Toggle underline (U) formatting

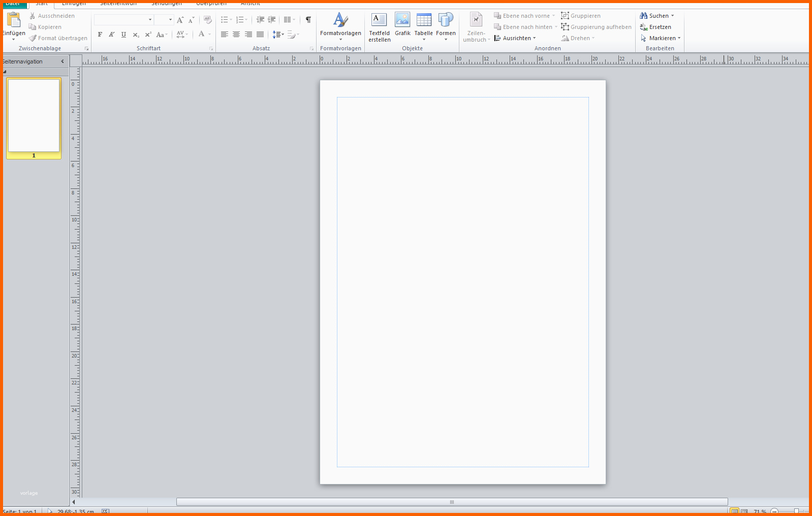pyautogui.click(x=123, y=35)
